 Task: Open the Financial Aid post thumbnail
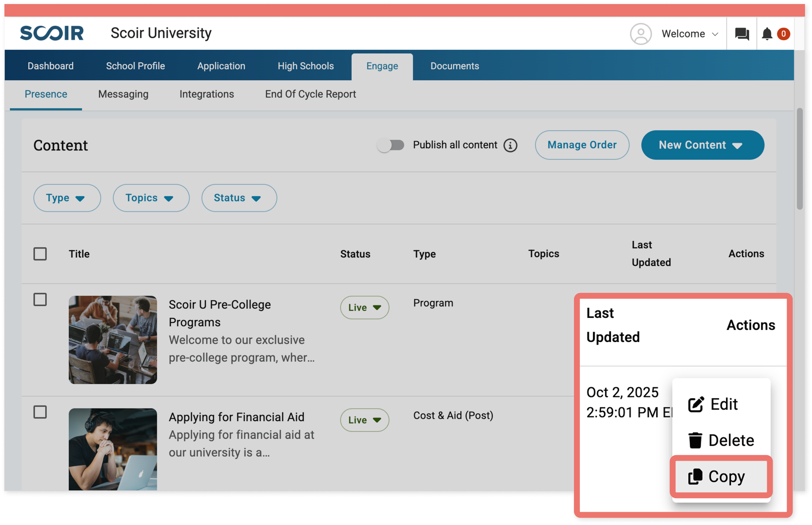113,449
